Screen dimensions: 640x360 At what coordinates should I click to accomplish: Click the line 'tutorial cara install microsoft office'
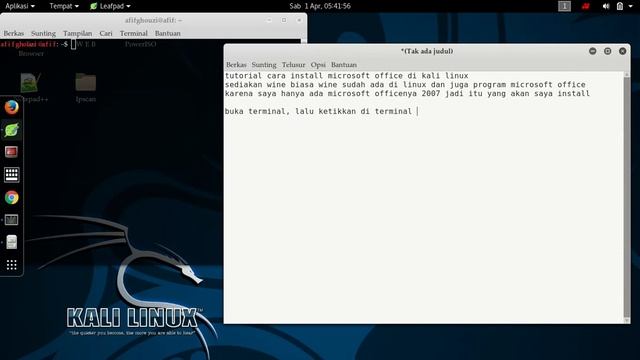pos(346,76)
